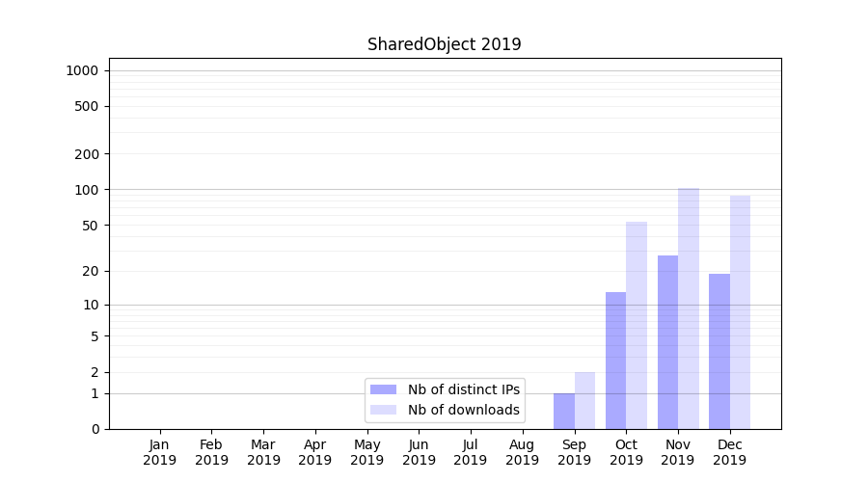Click the Sep 2019 distinct IPs bar

click(564, 411)
